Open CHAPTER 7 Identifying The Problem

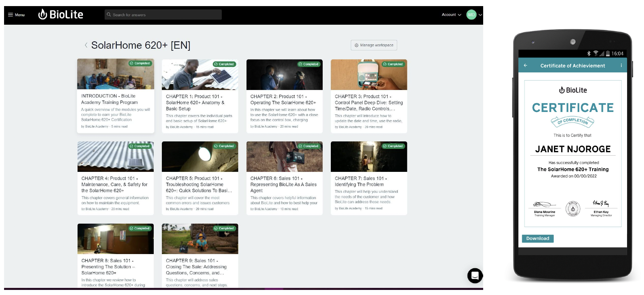[361, 181]
